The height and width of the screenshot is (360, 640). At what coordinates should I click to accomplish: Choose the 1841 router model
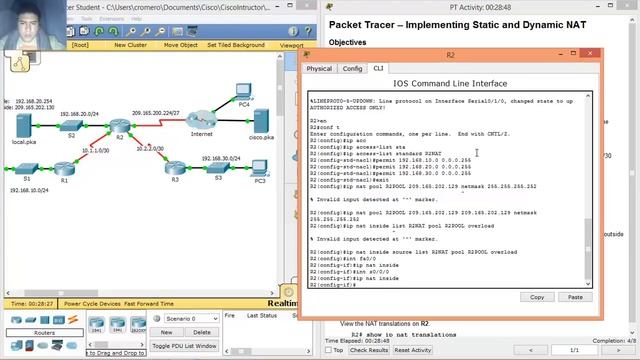point(97,325)
